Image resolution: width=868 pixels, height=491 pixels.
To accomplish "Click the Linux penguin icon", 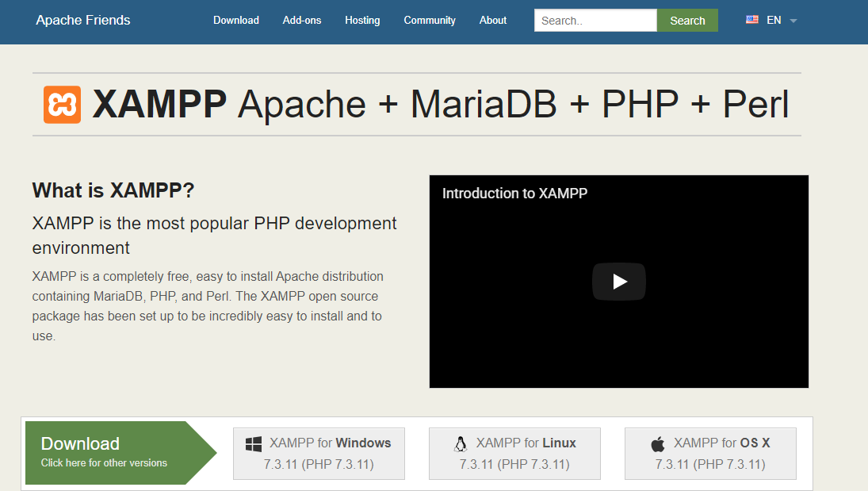I will coord(460,443).
